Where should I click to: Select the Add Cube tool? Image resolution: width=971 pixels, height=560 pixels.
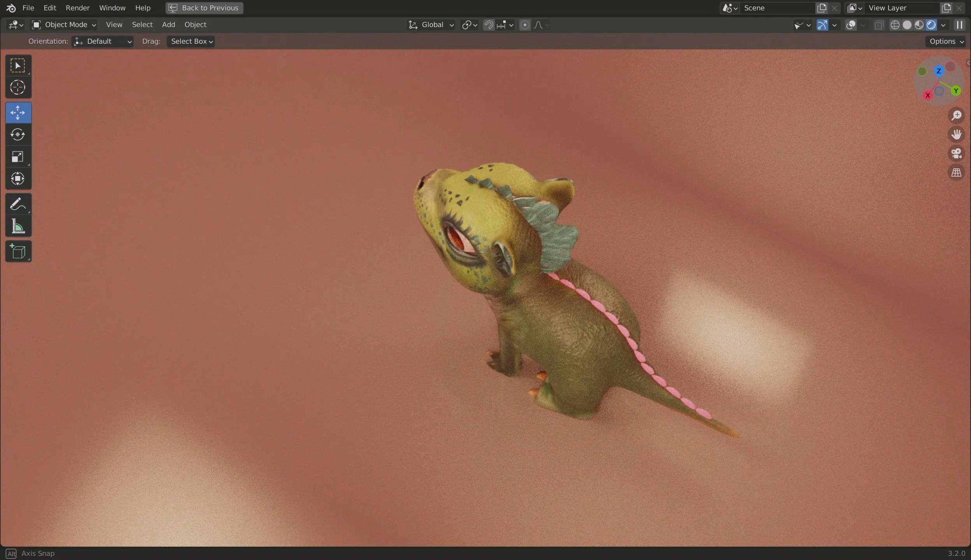(18, 251)
